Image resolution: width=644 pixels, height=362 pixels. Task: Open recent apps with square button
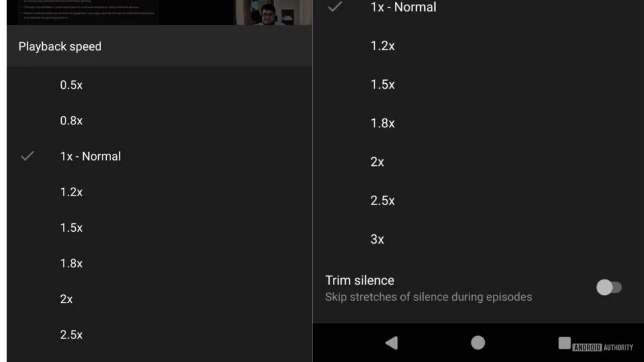564,343
